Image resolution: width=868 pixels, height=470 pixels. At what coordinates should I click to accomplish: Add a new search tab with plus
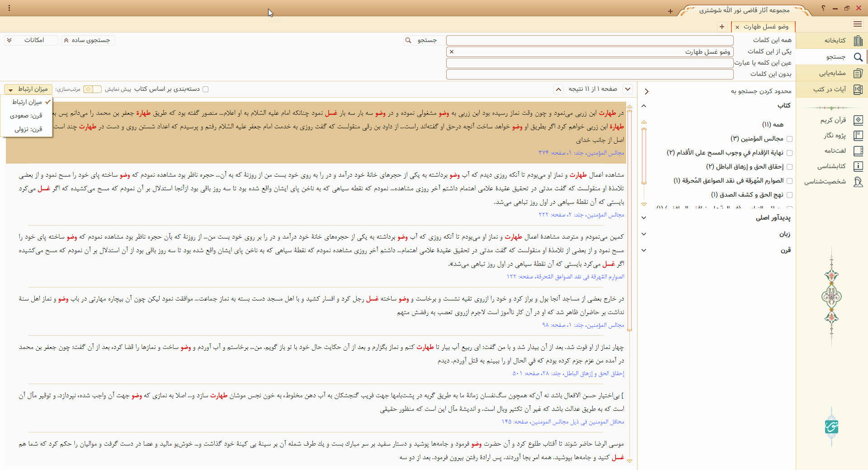(722, 27)
